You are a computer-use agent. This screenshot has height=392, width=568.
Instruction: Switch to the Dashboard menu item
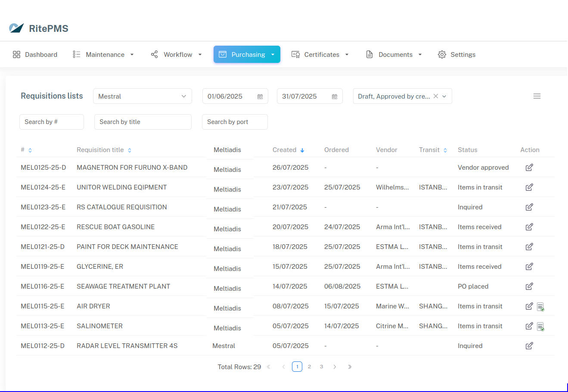click(35, 54)
